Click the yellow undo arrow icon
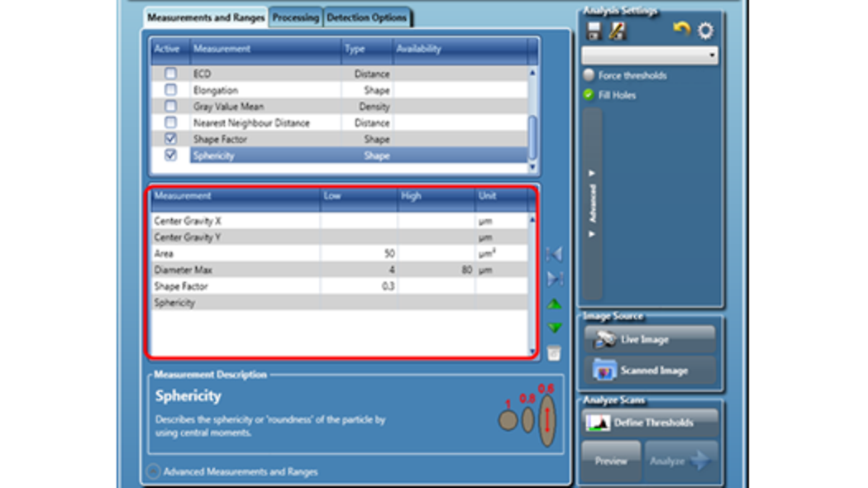868x488 pixels. pyautogui.click(x=681, y=31)
